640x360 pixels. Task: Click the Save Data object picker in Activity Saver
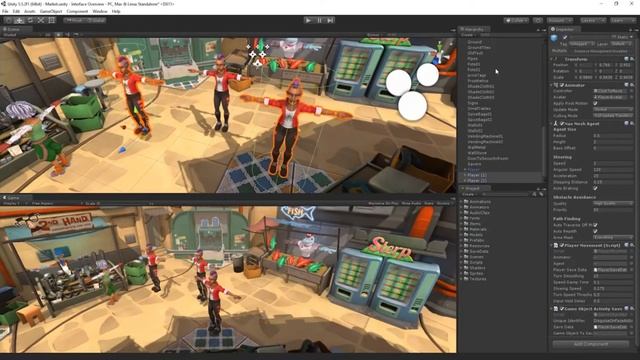tap(632, 327)
